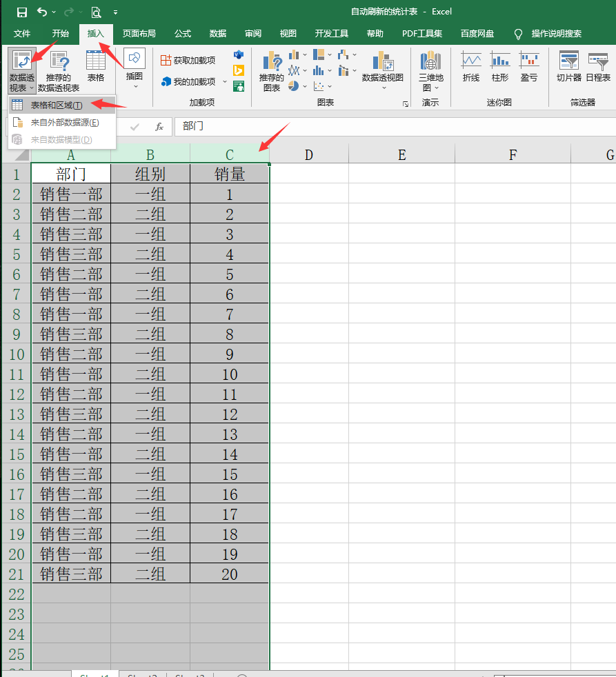Select column D header
The width and height of the screenshot is (616, 677).
(x=309, y=154)
